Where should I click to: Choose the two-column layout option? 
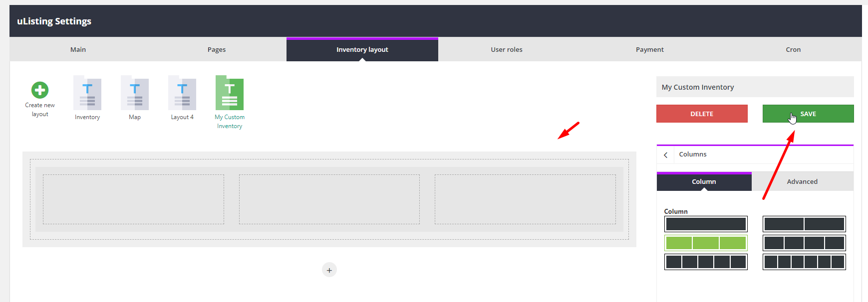pyautogui.click(x=804, y=224)
